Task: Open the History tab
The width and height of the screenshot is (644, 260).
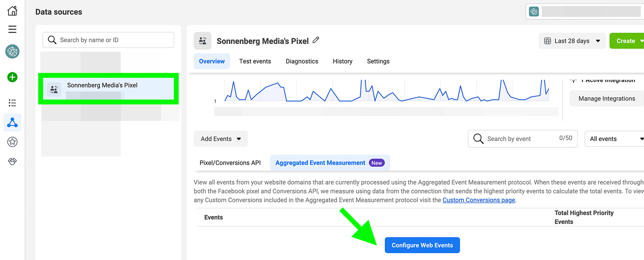Action: tap(343, 61)
